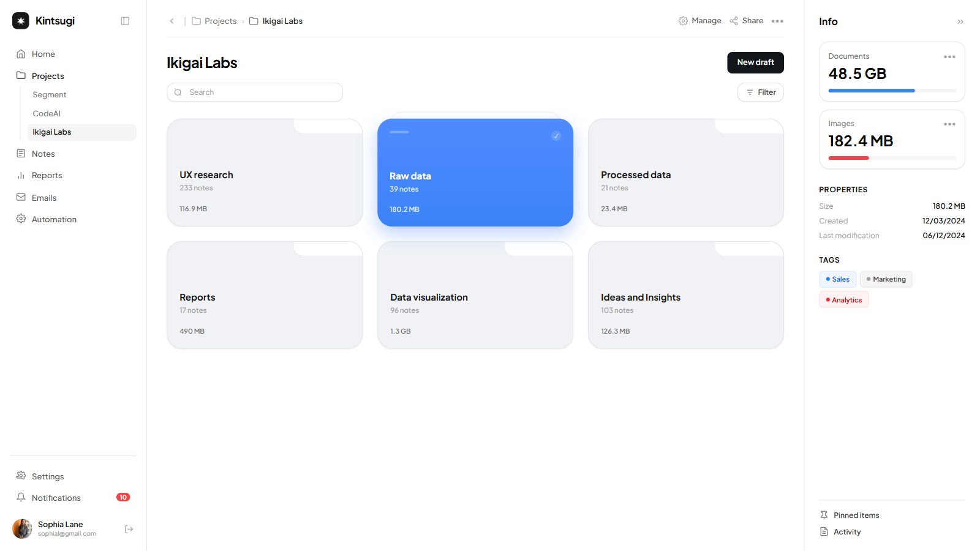Viewport: 980px width, 551px height.
Task: Click the Notifications bell icon
Action: coord(21,497)
